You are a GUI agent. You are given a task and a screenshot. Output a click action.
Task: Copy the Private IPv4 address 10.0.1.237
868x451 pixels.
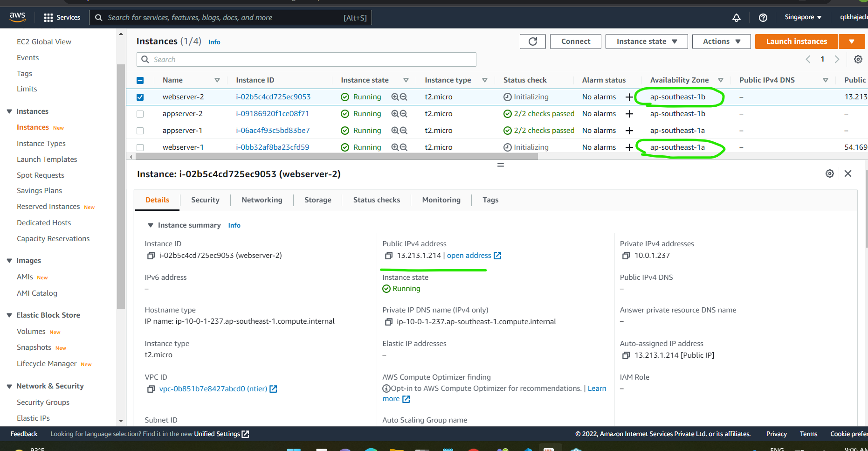(626, 256)
